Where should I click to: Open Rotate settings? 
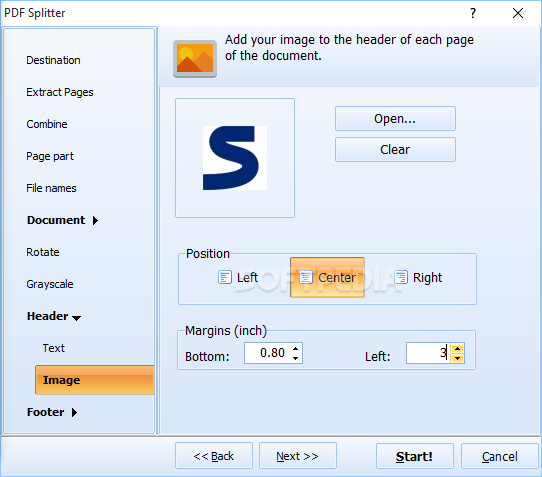coord(43,252)
